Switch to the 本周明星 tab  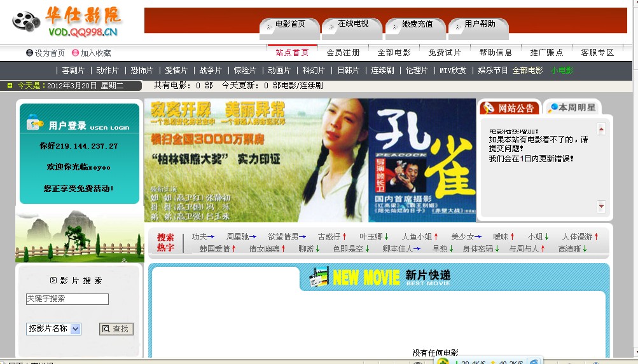[x=572, y=107]
